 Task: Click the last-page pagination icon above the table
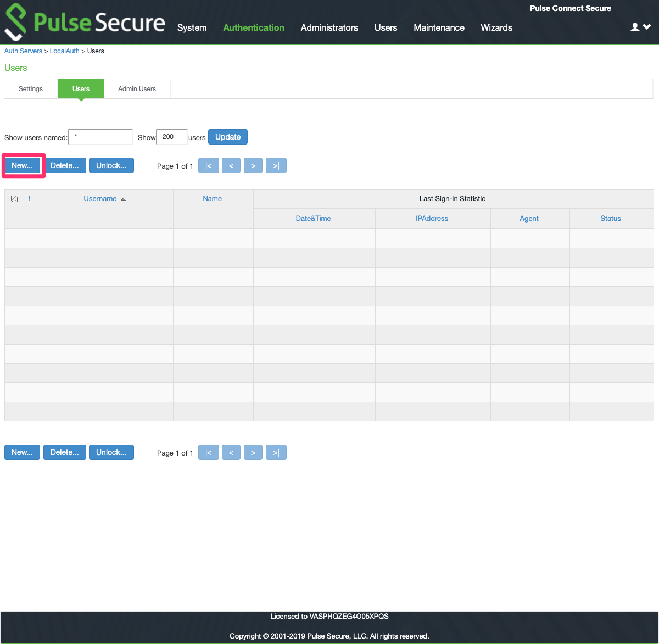pos(276,165)
